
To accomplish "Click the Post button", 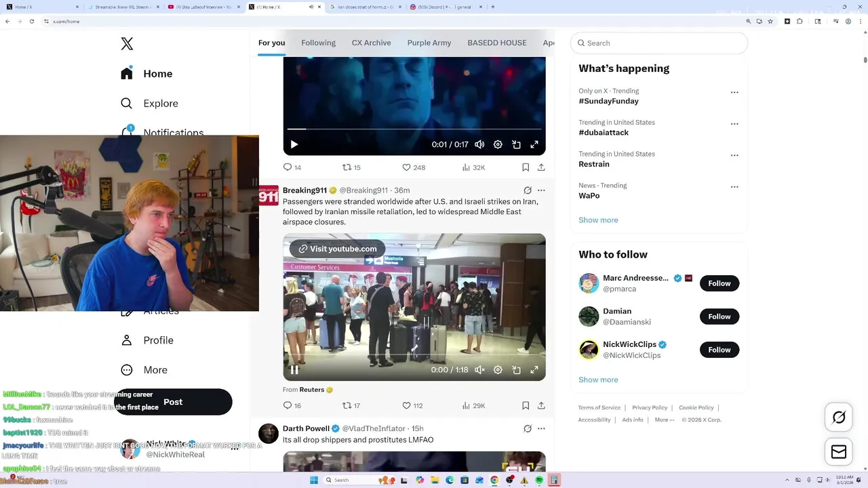I will tap(173, 402).
